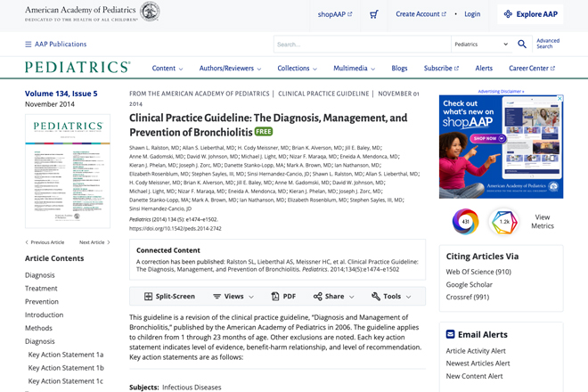Close the shopAAP advertisement

(x=559, y=98)
